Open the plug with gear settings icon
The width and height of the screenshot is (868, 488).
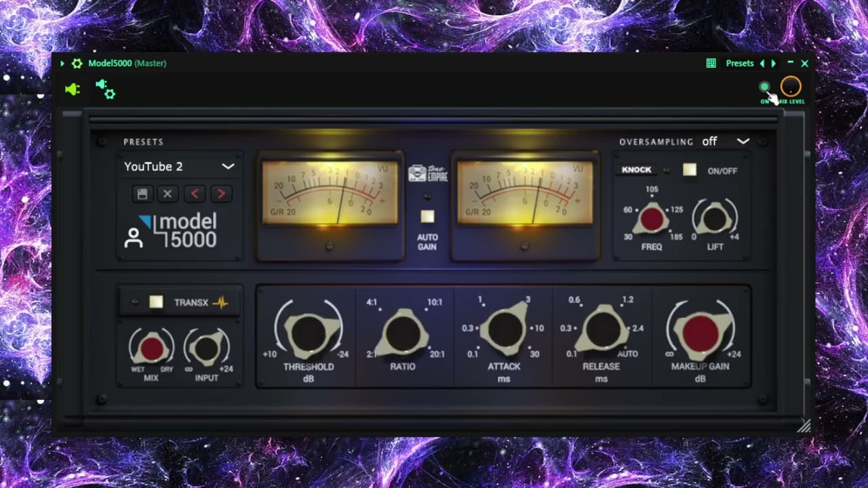pos(105,89)
